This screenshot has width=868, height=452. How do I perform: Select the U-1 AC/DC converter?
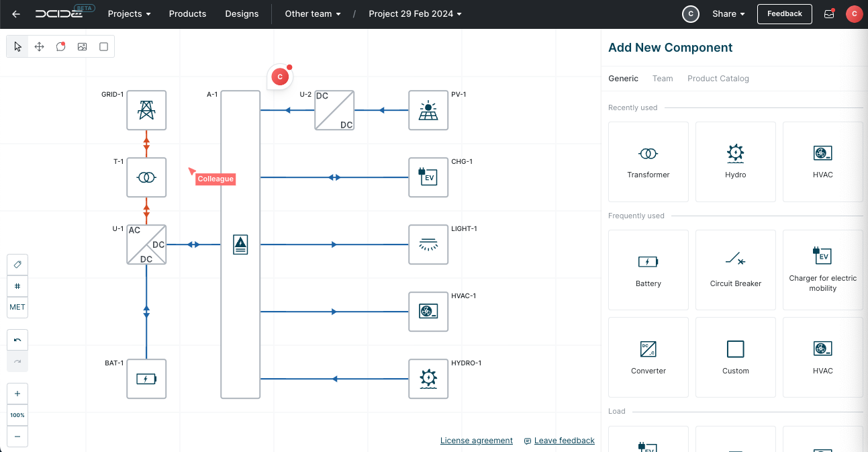click(146, 244)
